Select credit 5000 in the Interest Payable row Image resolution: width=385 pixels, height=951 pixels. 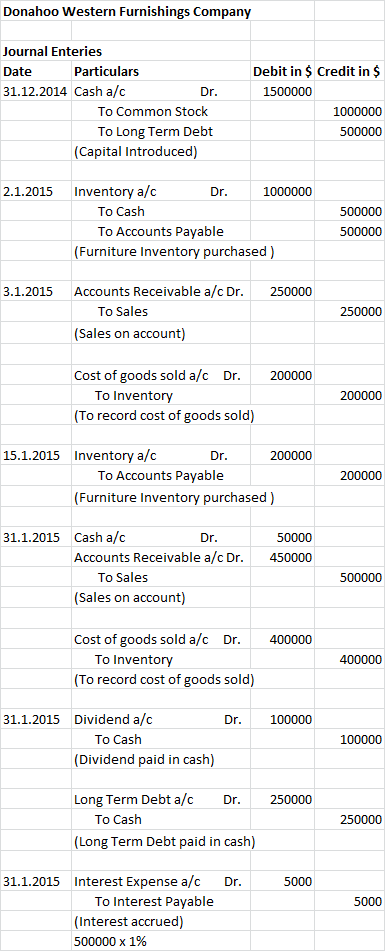point(368,902)
